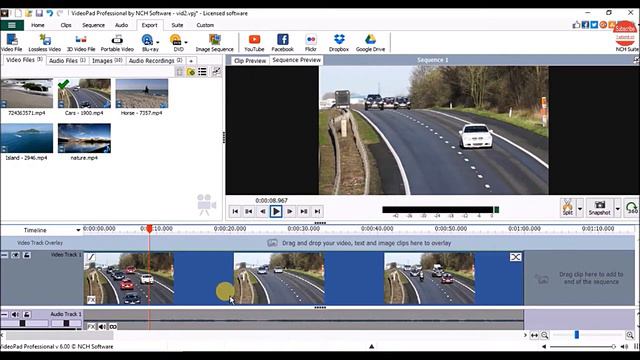The height and width of the screenshot is (360, 640).
Task: Select 3D Video File export
Action: pos(81,42)
